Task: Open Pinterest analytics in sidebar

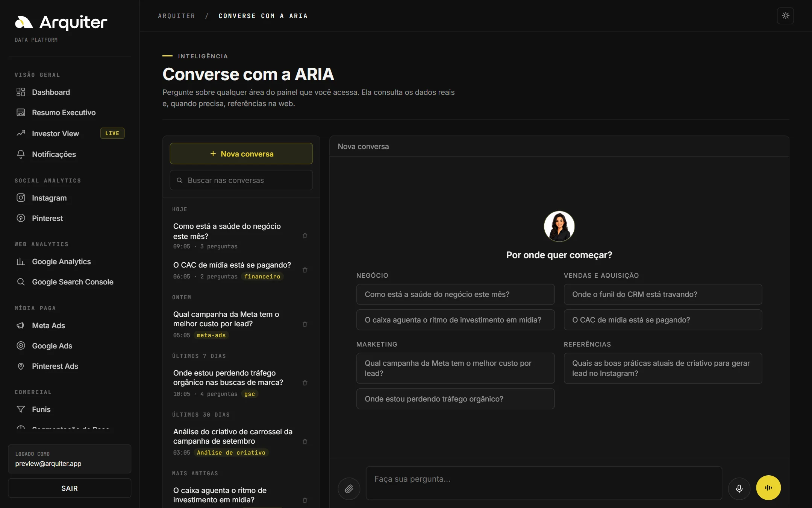Action: coord(70,218)
